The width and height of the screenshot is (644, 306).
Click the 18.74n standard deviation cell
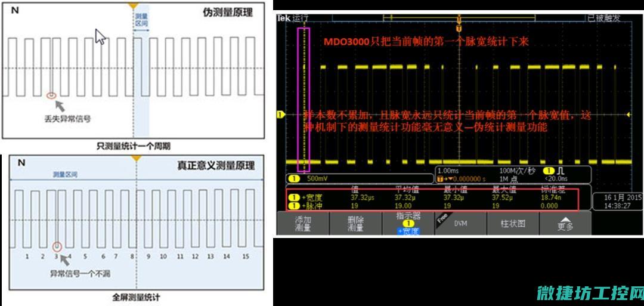[x=551, y=197]
